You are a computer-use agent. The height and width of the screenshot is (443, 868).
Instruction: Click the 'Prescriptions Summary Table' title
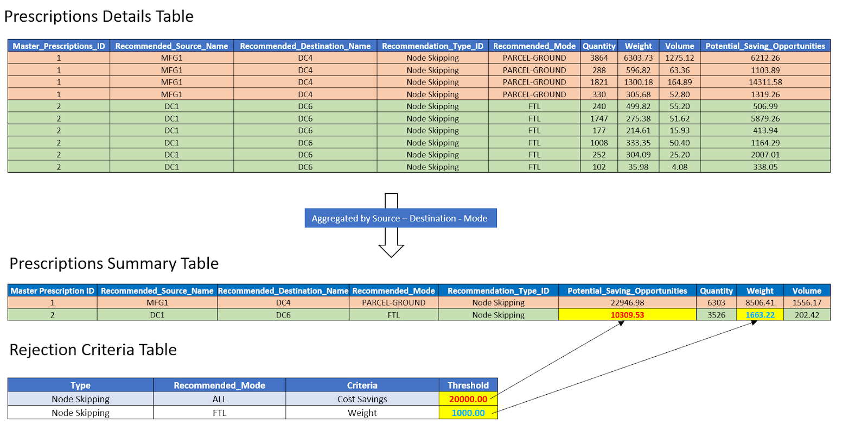click(x=114, y=263)
